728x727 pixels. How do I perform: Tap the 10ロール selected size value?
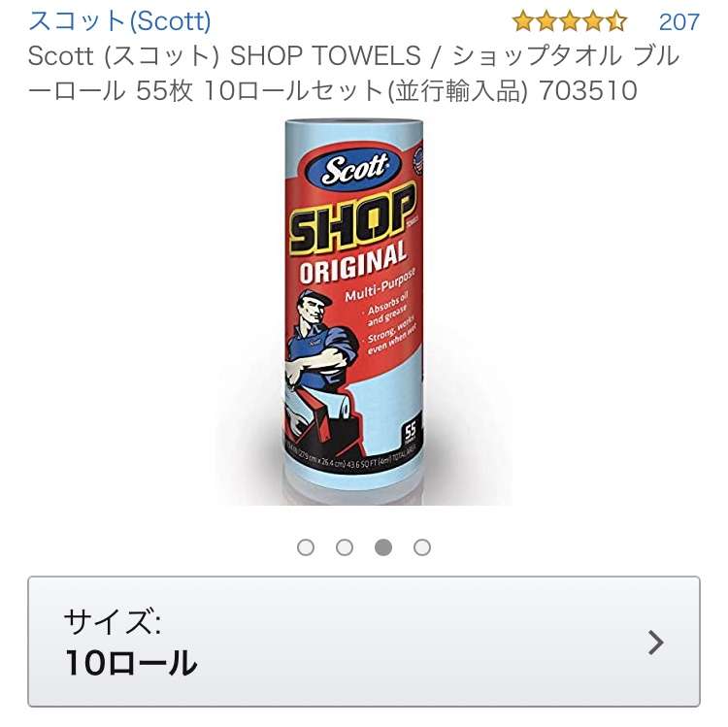click(131, 663)
